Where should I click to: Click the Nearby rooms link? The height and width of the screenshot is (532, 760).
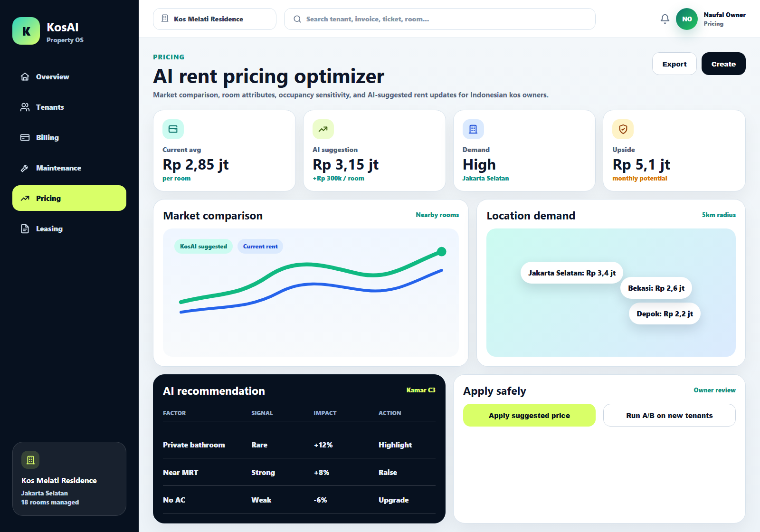pos(437,215)
